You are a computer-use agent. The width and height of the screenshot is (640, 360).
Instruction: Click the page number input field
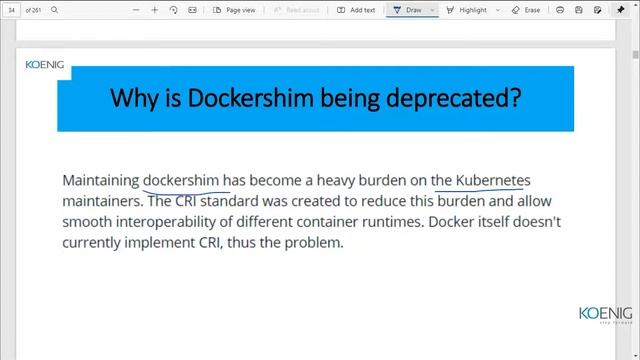pyautogui.click(x=11, y=10)
